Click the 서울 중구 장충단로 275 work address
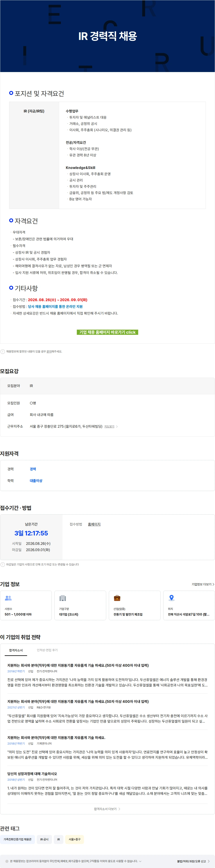The height and width of the screenshot is (868, 215). click(66, 426)
